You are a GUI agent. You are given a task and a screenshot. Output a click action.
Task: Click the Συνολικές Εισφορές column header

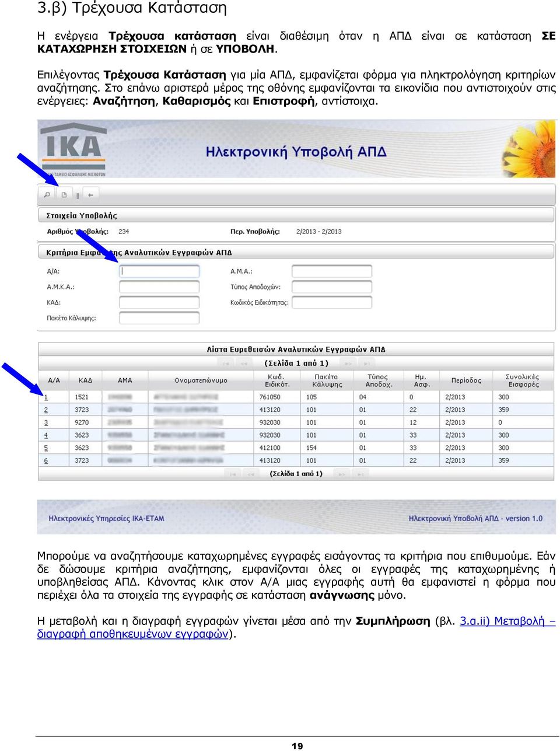[523, 380]
